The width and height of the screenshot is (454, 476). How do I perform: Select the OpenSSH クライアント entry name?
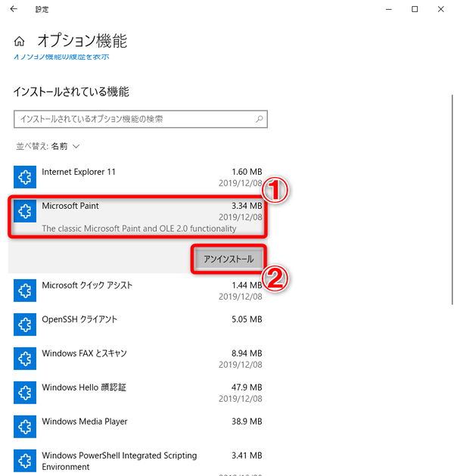click(79, 319)
